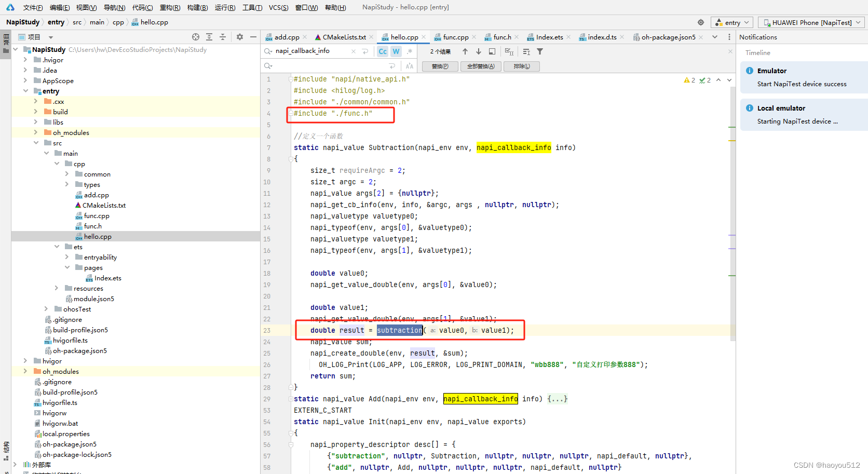This screenshot has width=868, height=474.
Task: Click the expand all icon in the project panel
Action: pos(209,37)
